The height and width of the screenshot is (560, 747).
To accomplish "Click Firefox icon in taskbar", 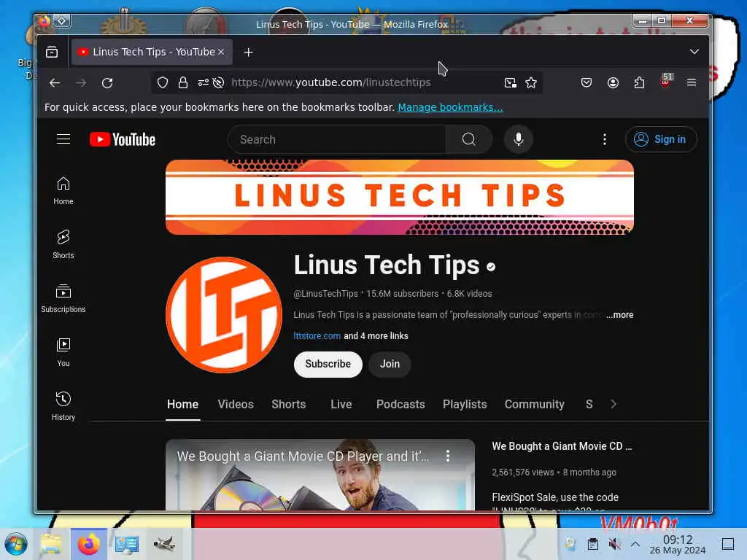I will (88, 544).
